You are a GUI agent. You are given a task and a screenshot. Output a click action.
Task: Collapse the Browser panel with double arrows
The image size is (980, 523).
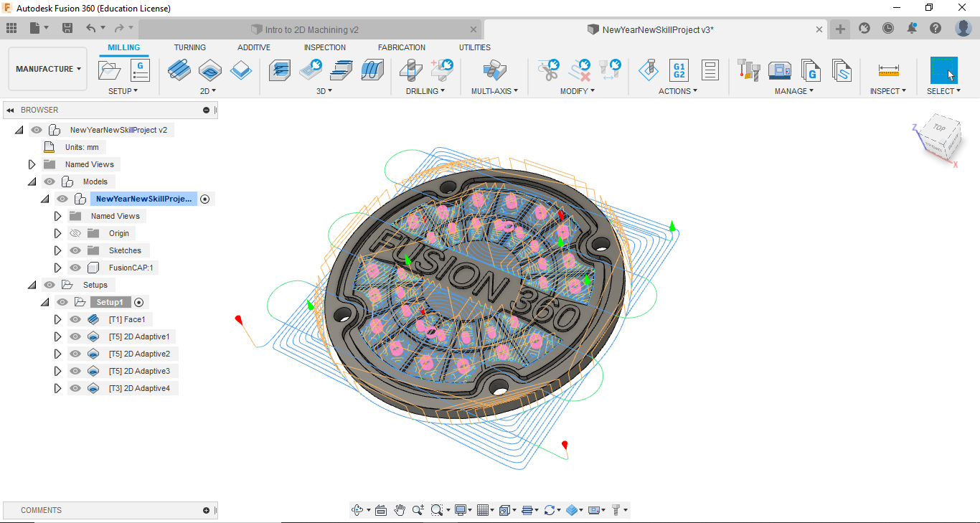[11, 110]
